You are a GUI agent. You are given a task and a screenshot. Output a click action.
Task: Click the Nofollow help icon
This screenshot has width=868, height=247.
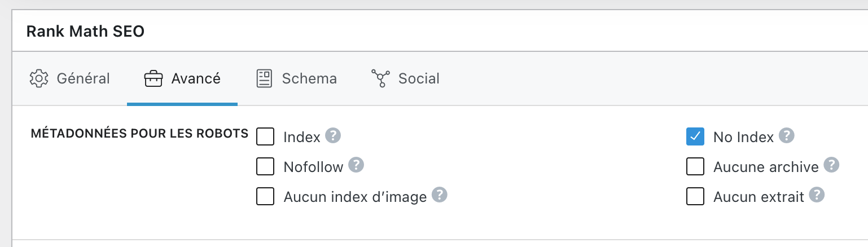tap(356, 165)
